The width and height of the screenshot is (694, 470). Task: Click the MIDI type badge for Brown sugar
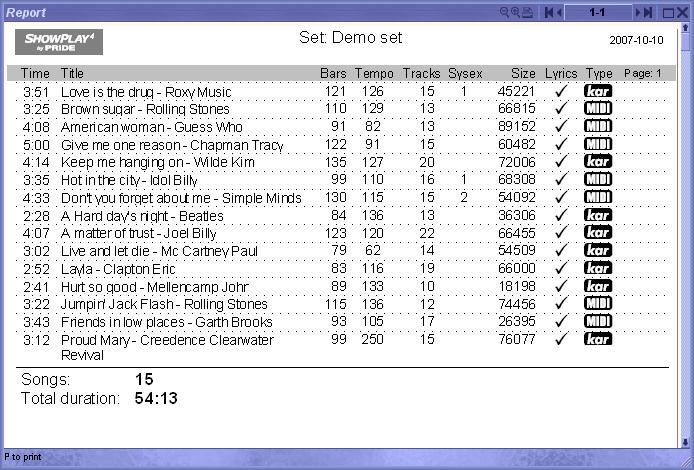point(598,108)
